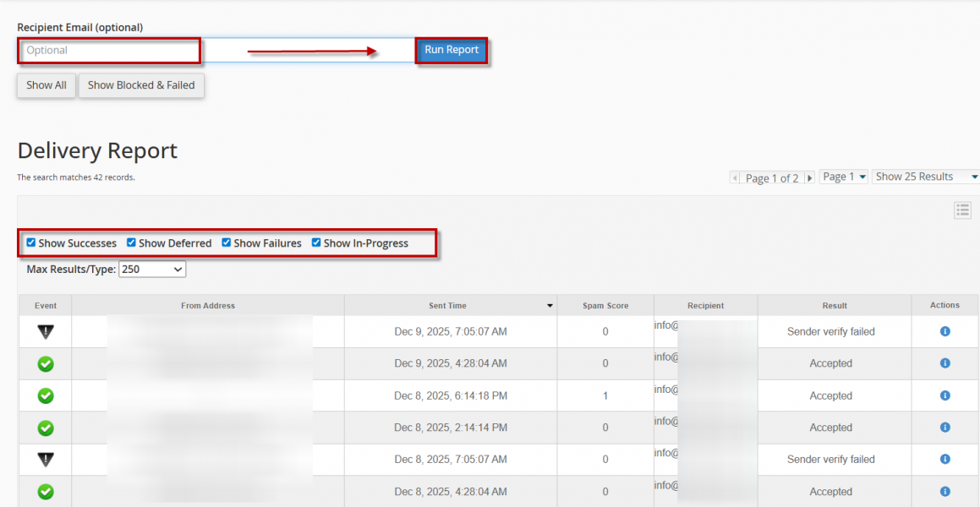Expand the Show 25 Results dropdown
The image size is (980, 507).
coord(925,177)
